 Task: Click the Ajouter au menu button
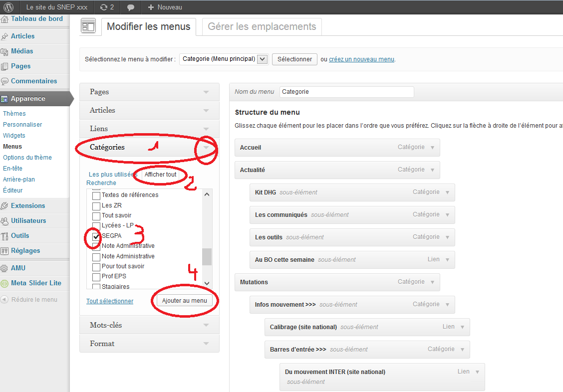[x=184, y=301]
